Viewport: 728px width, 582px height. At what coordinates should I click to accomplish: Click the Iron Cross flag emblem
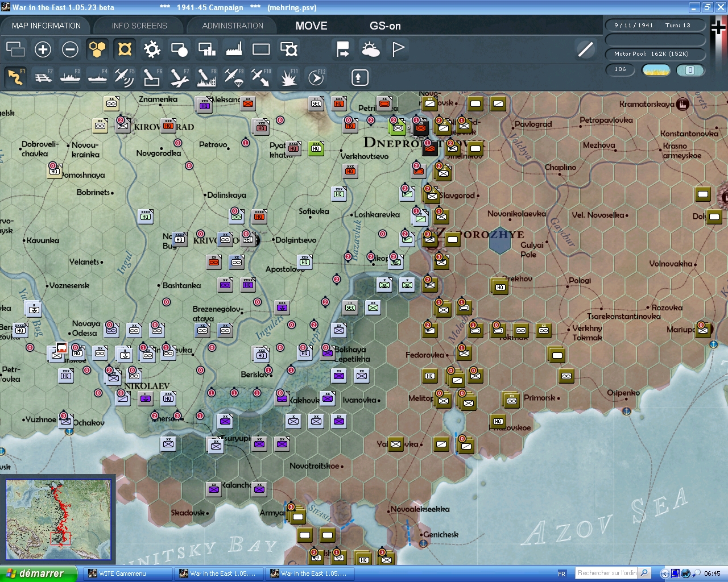pyautogui.click(x=719, y=27)
